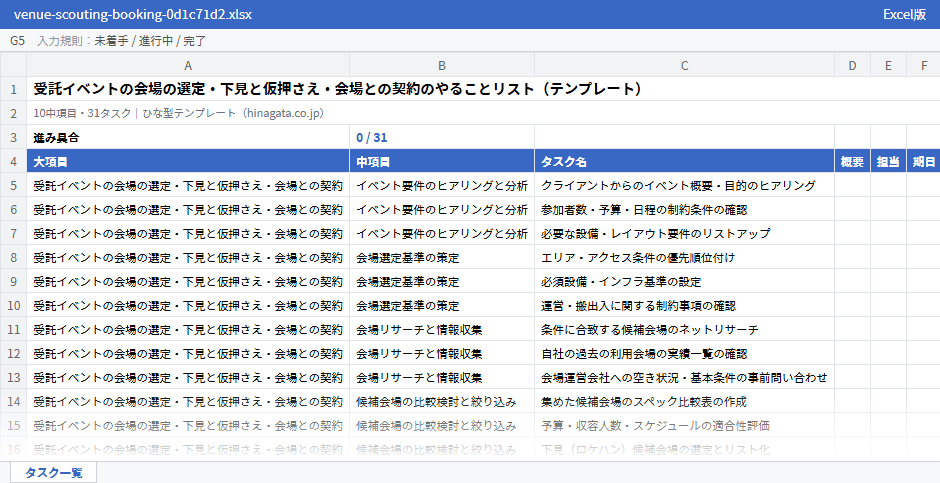Click the 期日 header cell

pyautogui.click(x=924, y=161)
